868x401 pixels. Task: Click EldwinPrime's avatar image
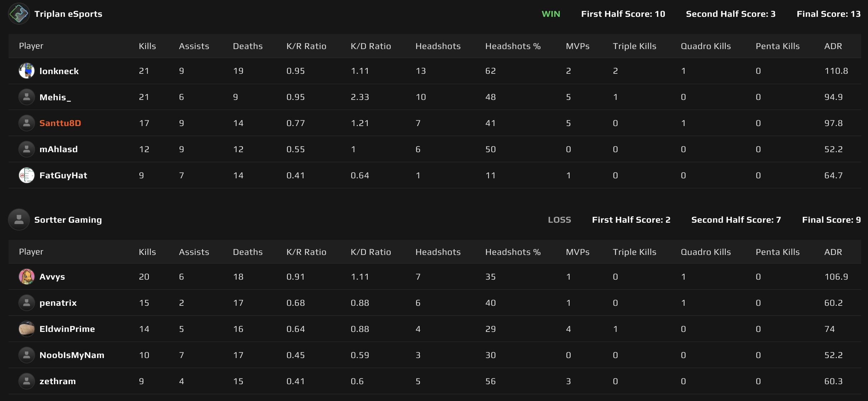27,329
